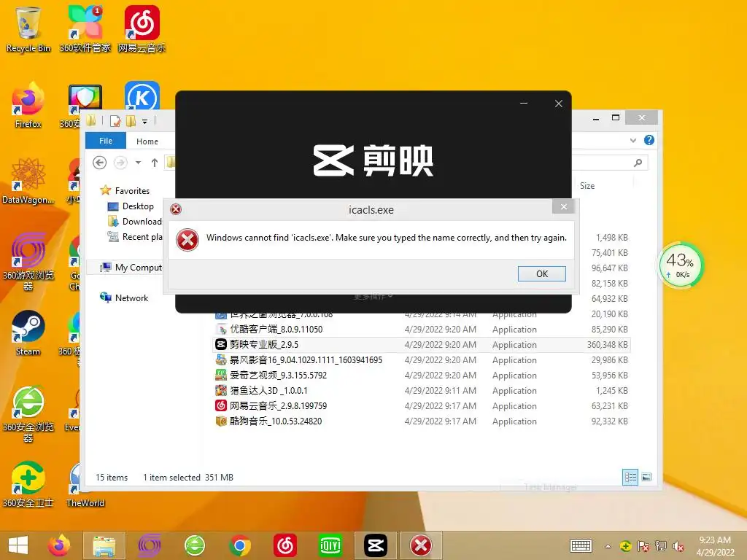The height and width of the screenshot is (560, 747).
Task: Go forward in the Explorer window
Action: [x=120, y=163]
